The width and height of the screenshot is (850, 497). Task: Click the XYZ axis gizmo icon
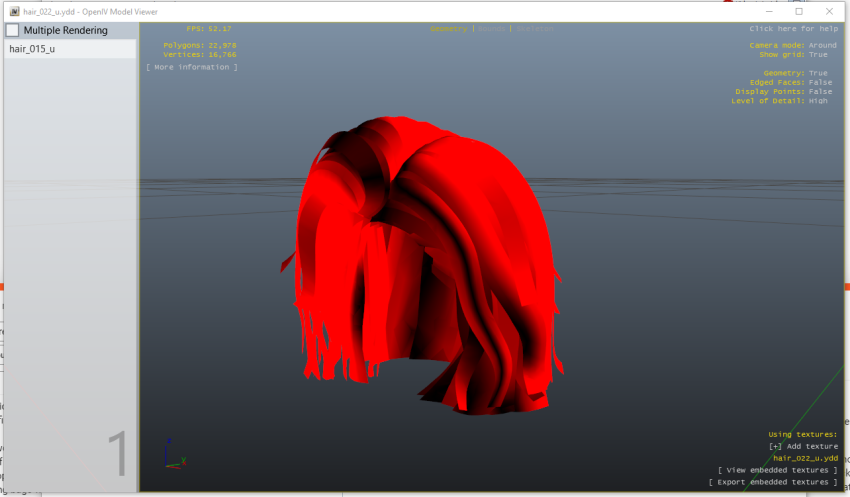click(175, 454)
